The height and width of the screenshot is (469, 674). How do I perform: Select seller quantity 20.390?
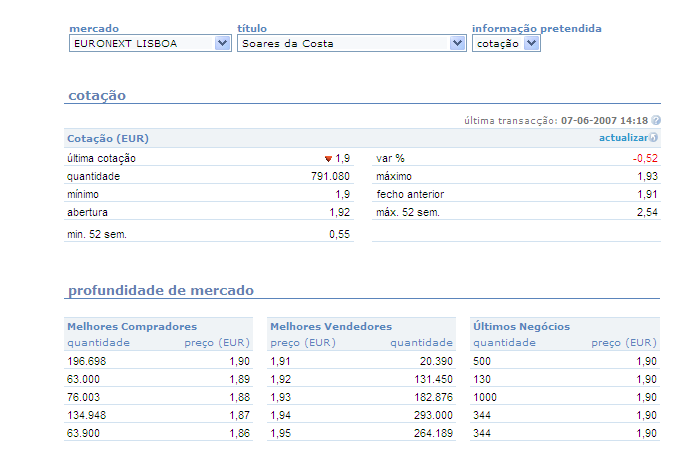(436, 361)
